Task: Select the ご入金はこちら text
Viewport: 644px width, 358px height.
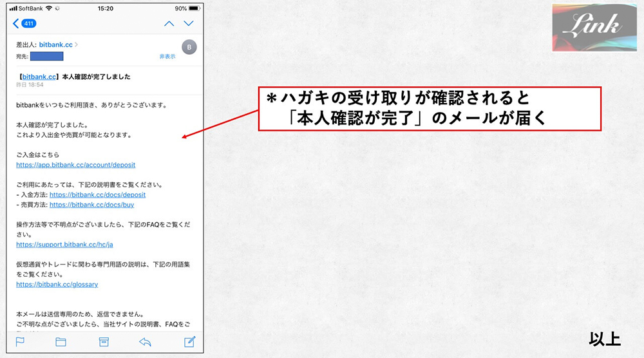Action: (38, 155)
